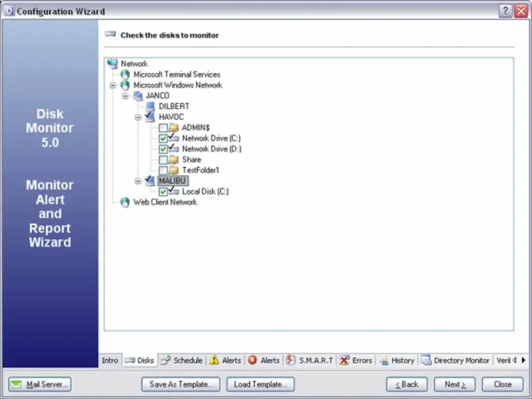Click the ADMIN$ folder icon
The height and width of the screenshot is (399, 532).
tap(174, 128)
